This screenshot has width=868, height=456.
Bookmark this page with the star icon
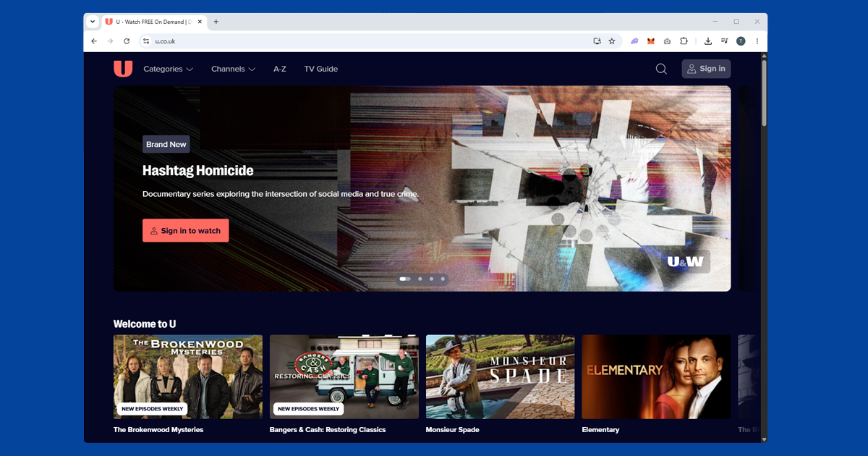(612, 41)
